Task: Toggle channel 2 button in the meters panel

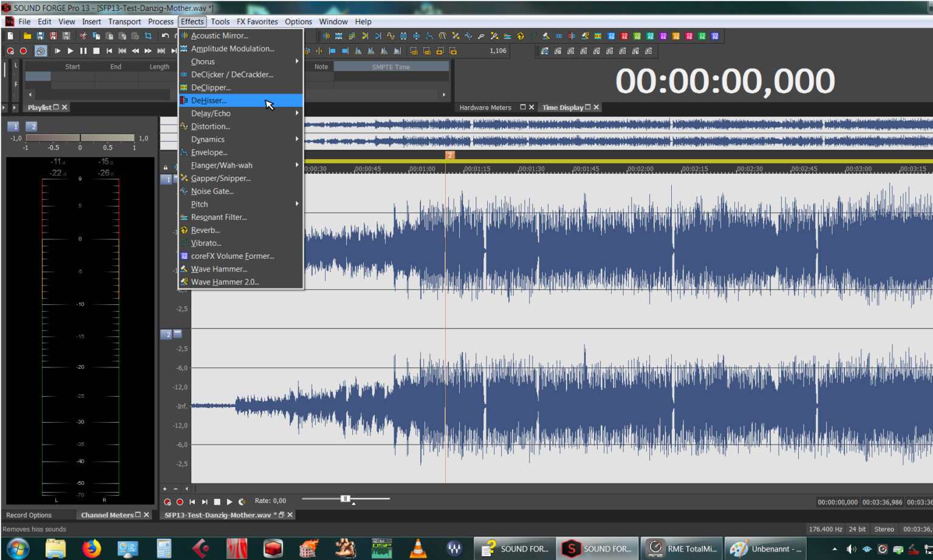Action: click(x=32, y=126)
